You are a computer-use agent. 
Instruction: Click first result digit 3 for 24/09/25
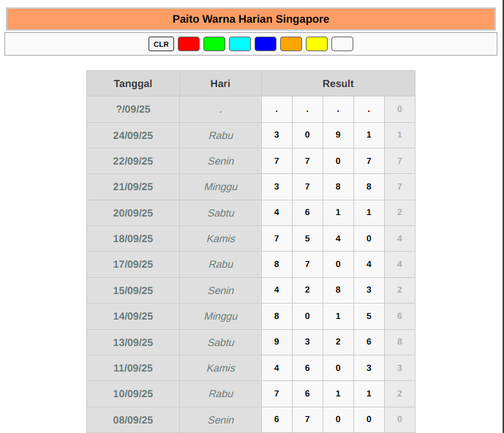[x=277, y=135]
